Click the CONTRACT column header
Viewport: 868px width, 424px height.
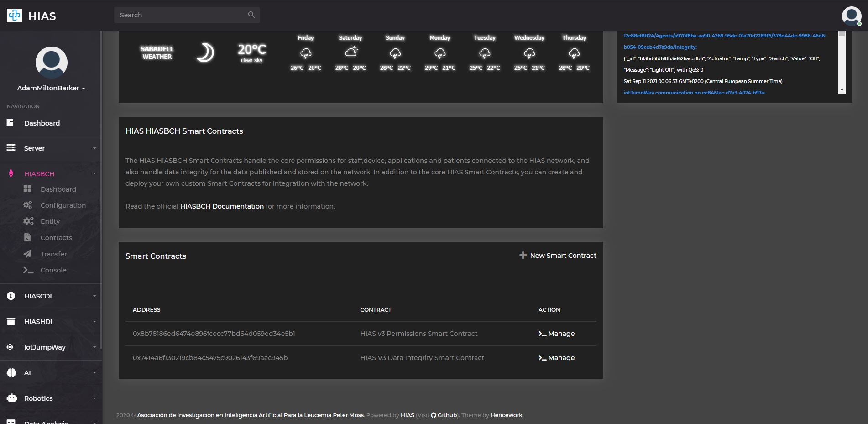point(376,309)
